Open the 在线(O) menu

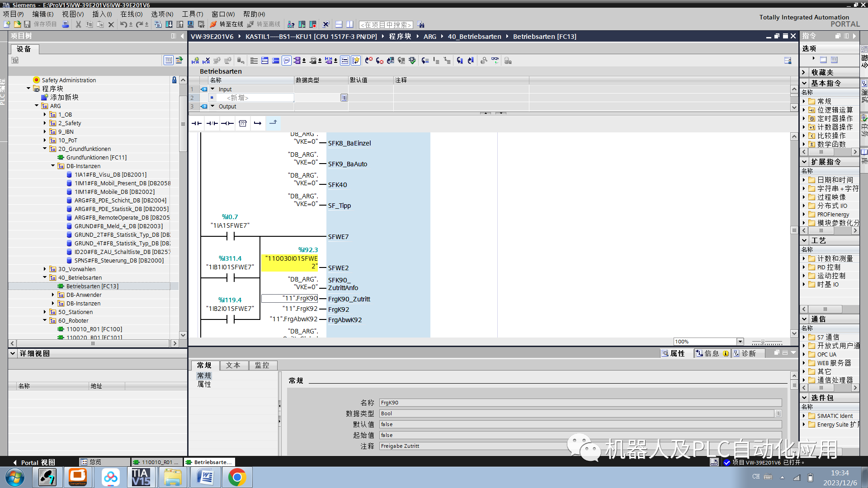point(132,14)
